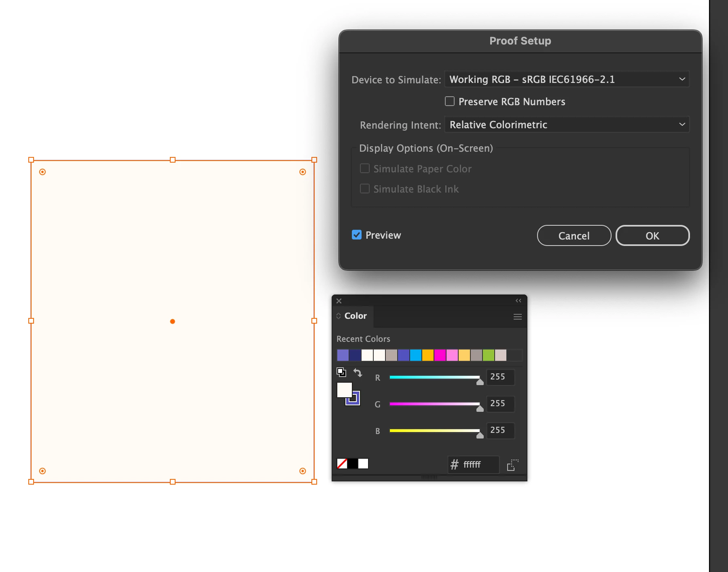Click the Proof Setup title bar
Screen dimensions: 728x572
(520, 41)
